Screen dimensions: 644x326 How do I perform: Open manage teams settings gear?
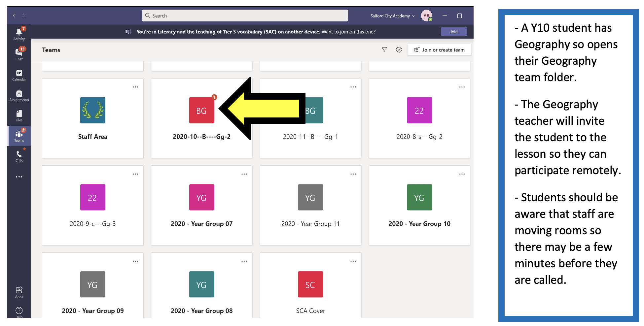coord(399,50)
